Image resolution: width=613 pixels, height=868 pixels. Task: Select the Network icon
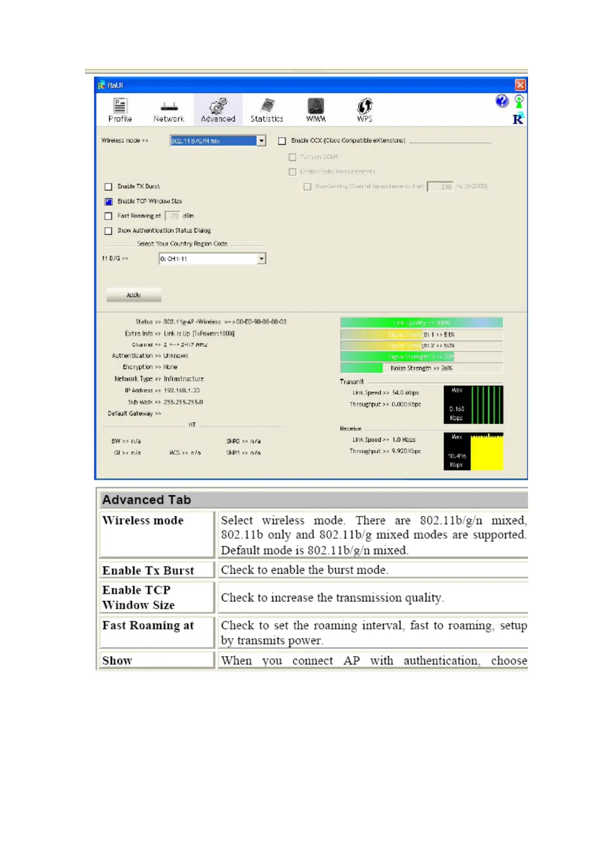pos(169,107)
